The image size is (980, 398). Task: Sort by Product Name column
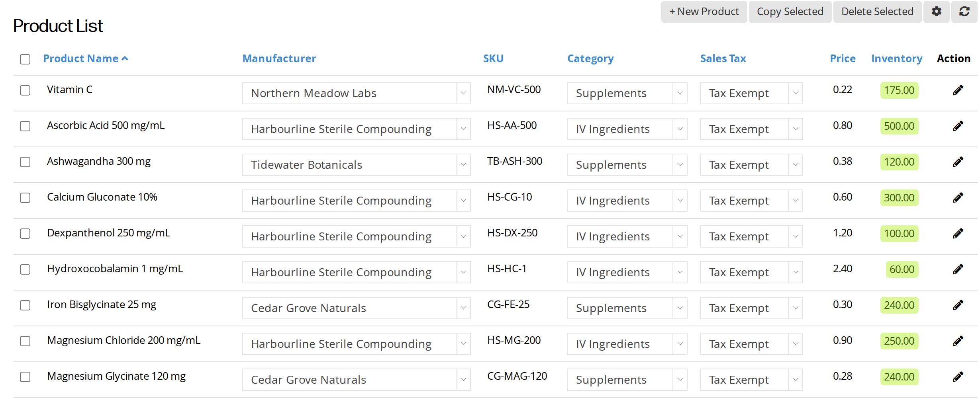pyautogui.click(x=81, y=59)
